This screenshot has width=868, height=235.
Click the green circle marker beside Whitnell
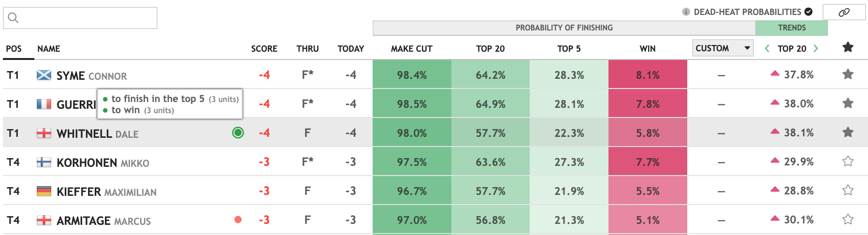238,132
